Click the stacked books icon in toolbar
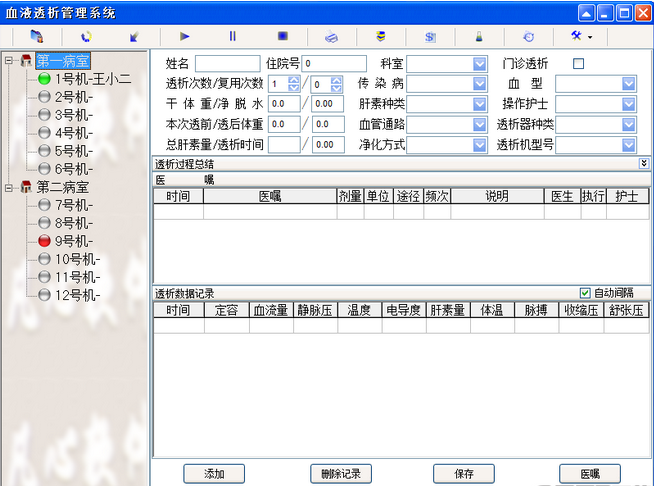 tap(380, 36)
